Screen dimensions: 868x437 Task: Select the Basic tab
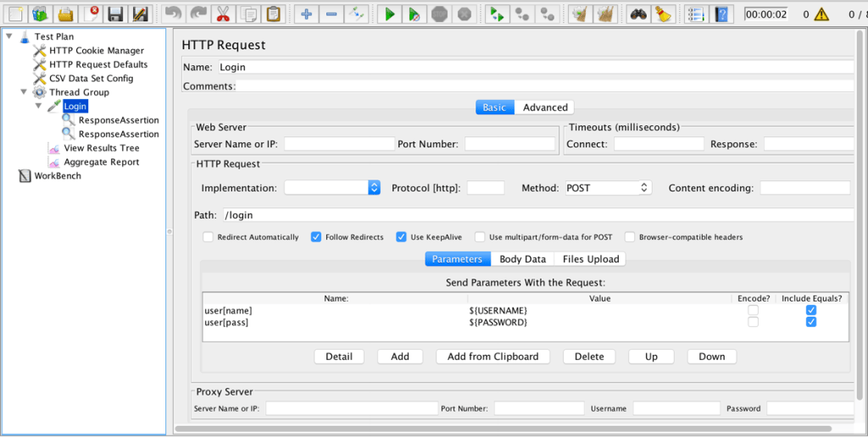point(494,108)
